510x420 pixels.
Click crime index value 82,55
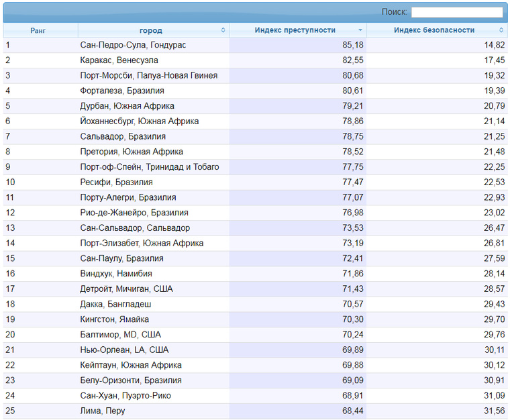pyautogui.click(x=353, y=60)
